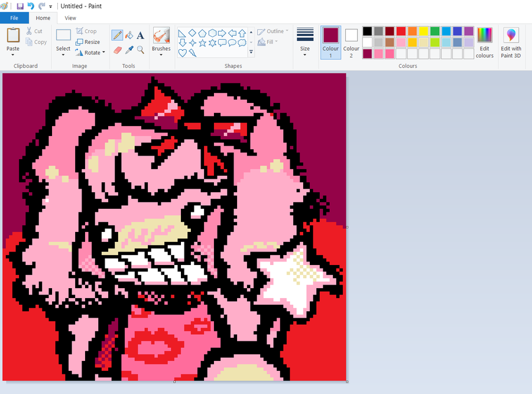Choose the oval callout shape
Image resolution: width=532 pixels, height=394 pixels.
232,43
